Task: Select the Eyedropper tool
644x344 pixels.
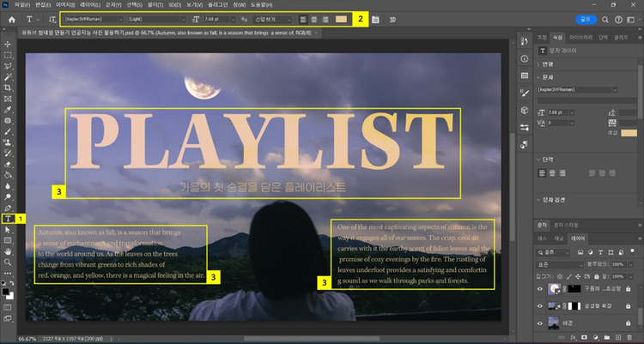Action: coord(8,110)
